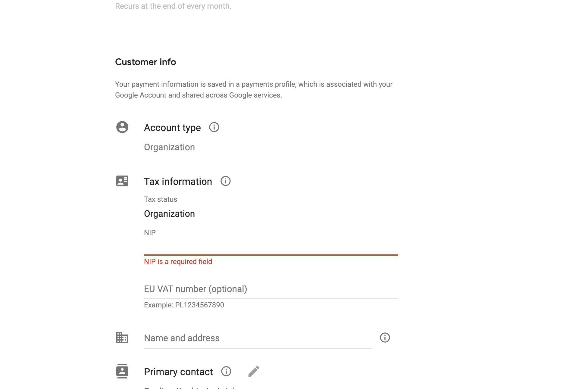This screenshot has width=588, height=389.
Task: Click the red NIP required error message
Action: [x=178, y=262]
